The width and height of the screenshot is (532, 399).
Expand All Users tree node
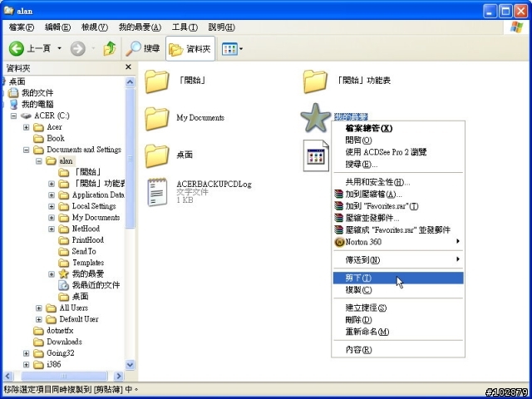39,308
